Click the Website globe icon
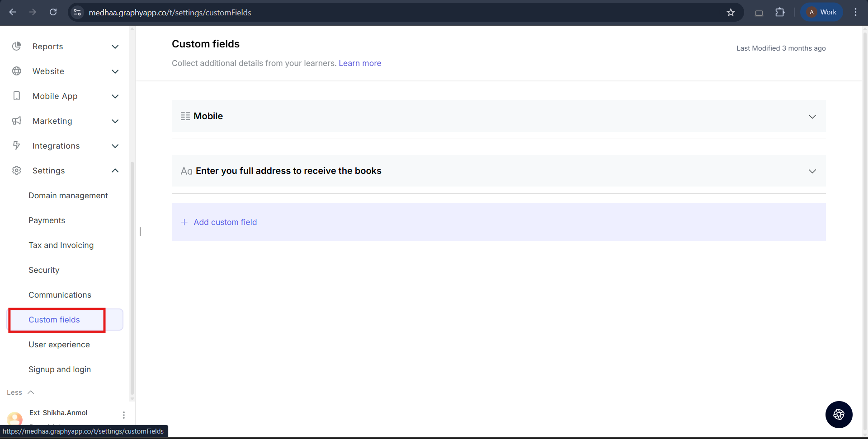This screenshot has width=868, height=439. point(17,71)
